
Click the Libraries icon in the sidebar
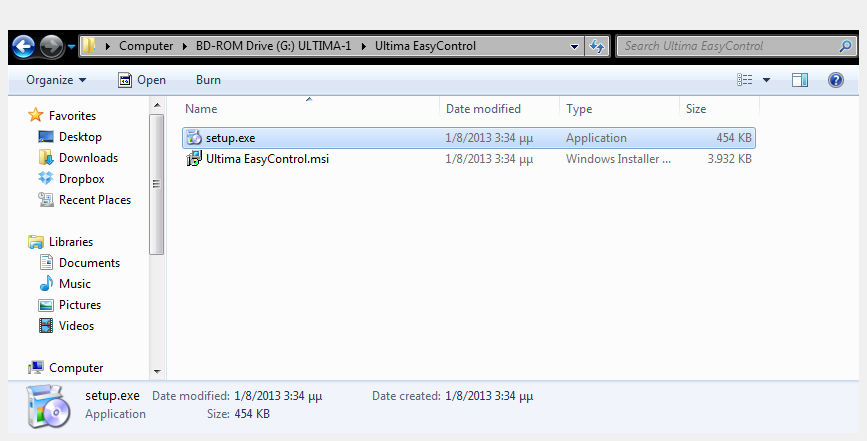tap(36, 242)
